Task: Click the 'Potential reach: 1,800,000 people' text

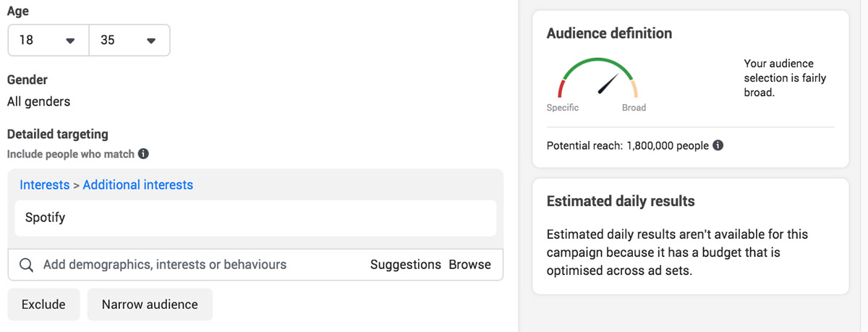Action: click(x=628, y=145)
